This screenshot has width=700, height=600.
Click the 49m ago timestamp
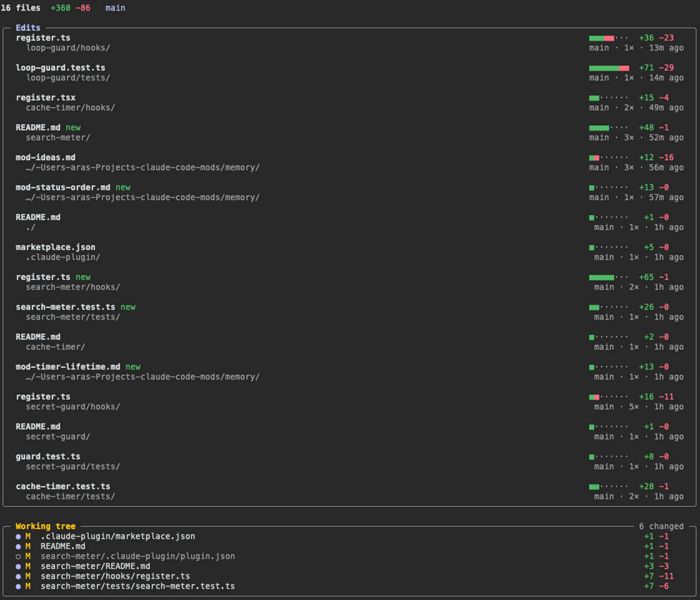coord(666,108)
